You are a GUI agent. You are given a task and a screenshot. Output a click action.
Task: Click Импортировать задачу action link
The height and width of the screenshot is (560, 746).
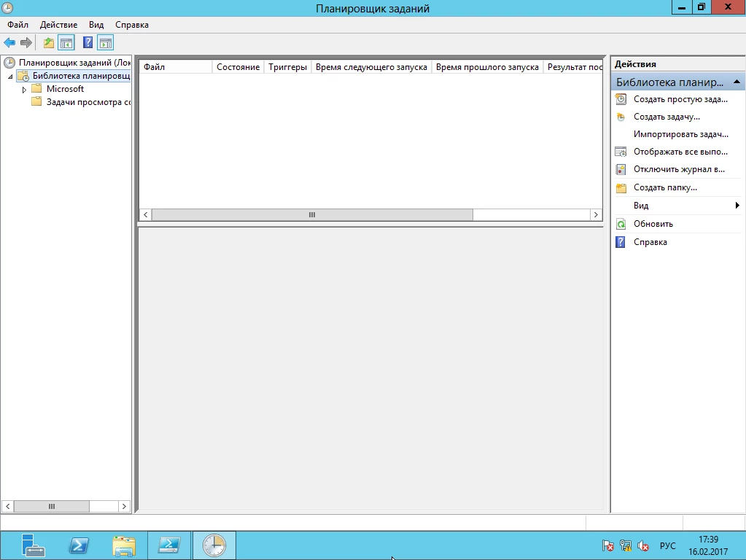pyautogui.click(x=680, y=134)
